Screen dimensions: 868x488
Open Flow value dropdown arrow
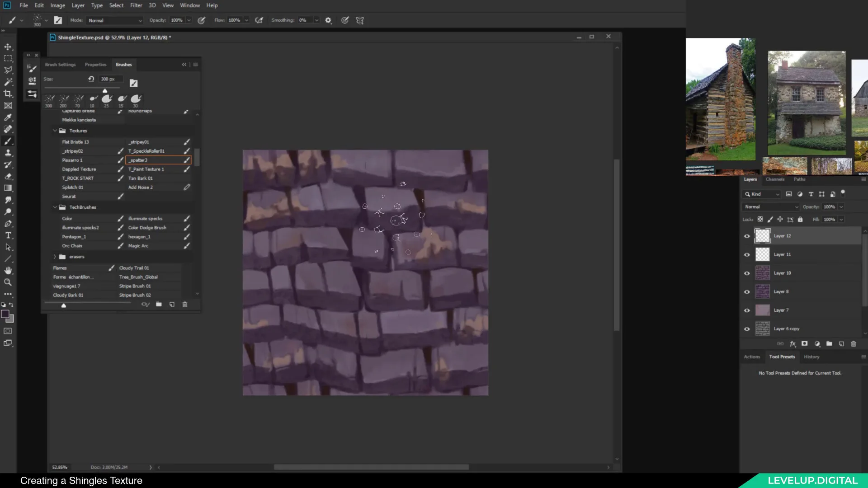tap(246, 20)
